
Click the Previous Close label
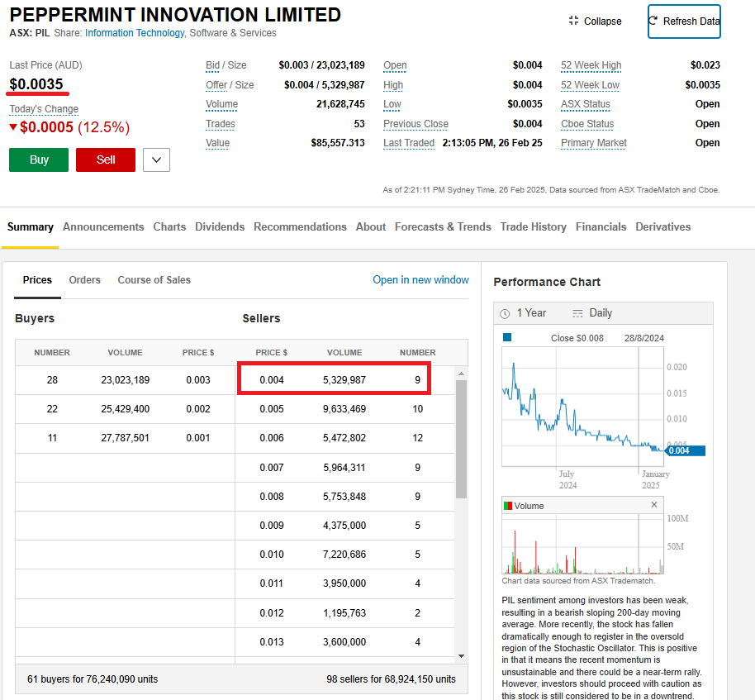coord(415,124)
